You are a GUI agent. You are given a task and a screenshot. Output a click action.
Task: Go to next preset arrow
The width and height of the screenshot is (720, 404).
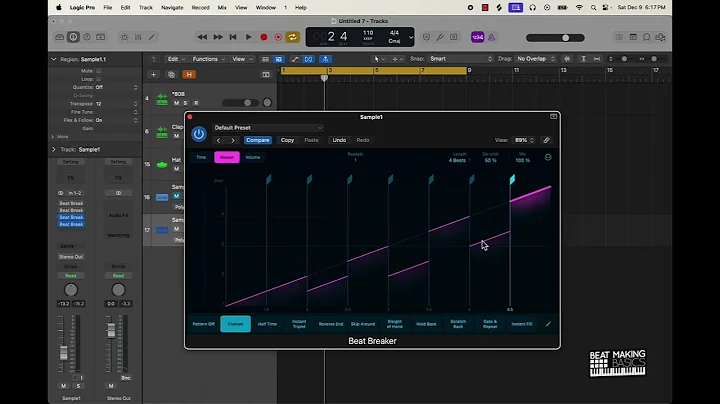233,140
